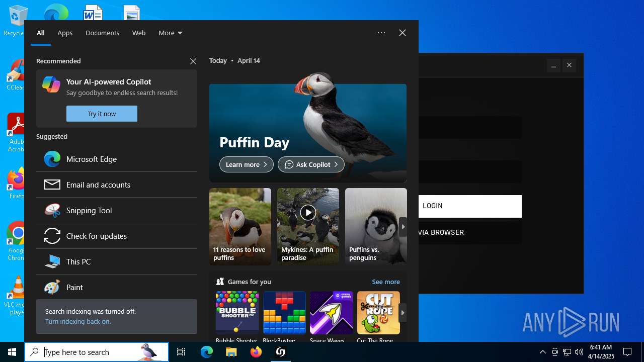
Task: Click the first dark input field in login window
Action: click(x=470, y=128)
